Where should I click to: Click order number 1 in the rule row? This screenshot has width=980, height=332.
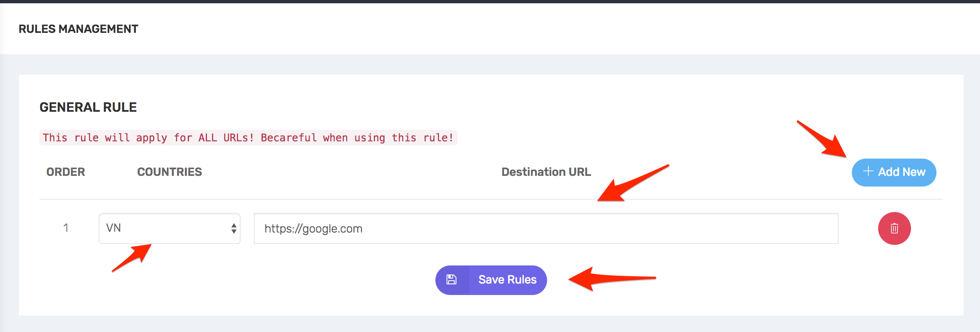point(66,228)
